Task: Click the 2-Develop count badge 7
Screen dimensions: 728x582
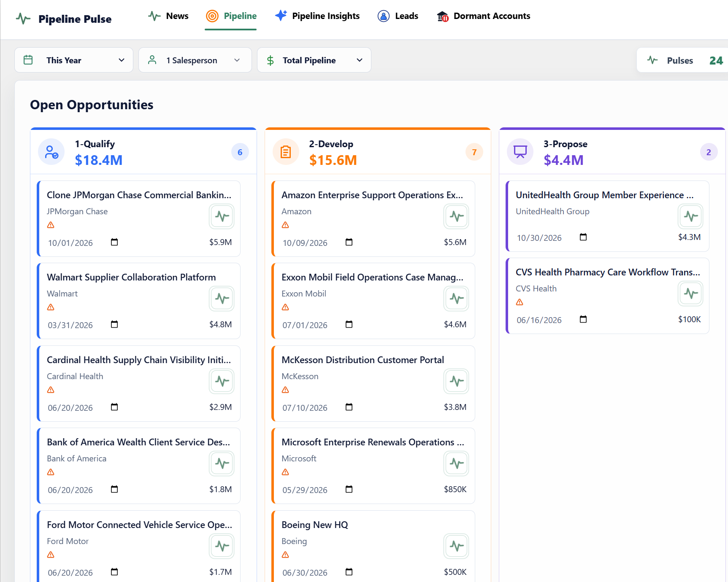Action: [474, 152]
